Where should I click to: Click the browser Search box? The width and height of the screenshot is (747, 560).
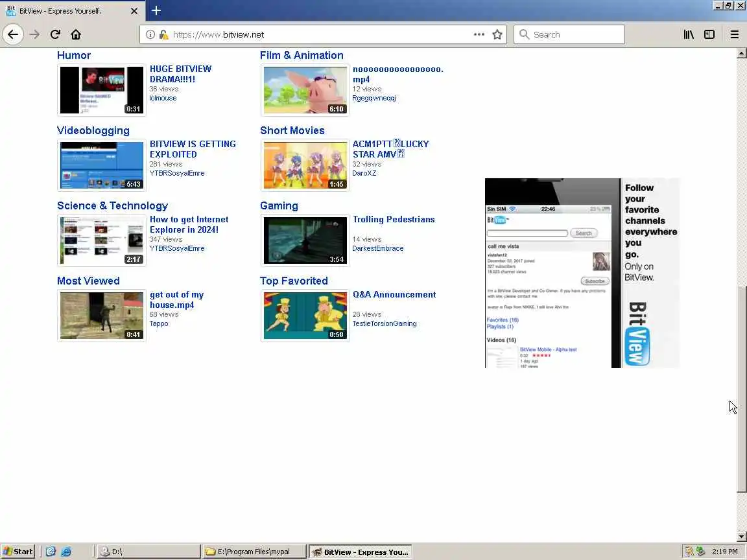click(569, 34)
